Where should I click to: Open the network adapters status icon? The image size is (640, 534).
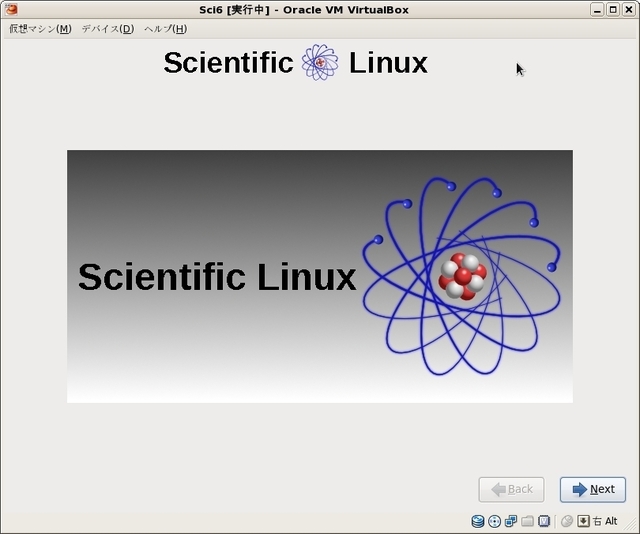pos(511,521)
